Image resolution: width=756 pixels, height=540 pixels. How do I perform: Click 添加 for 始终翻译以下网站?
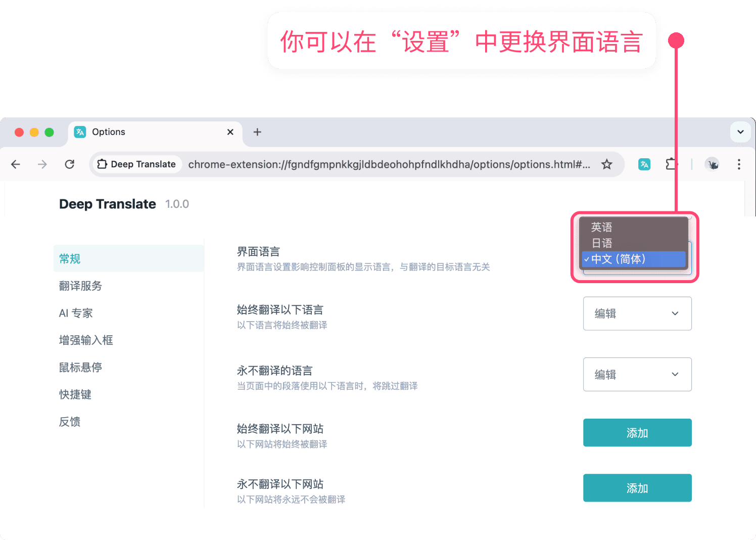click(x=637, y=433)
